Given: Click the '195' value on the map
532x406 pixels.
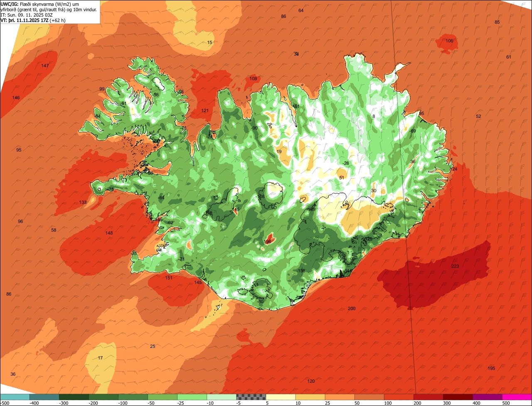Looking at the screenshot, I should pyautogui.click(x=491, y=368).
